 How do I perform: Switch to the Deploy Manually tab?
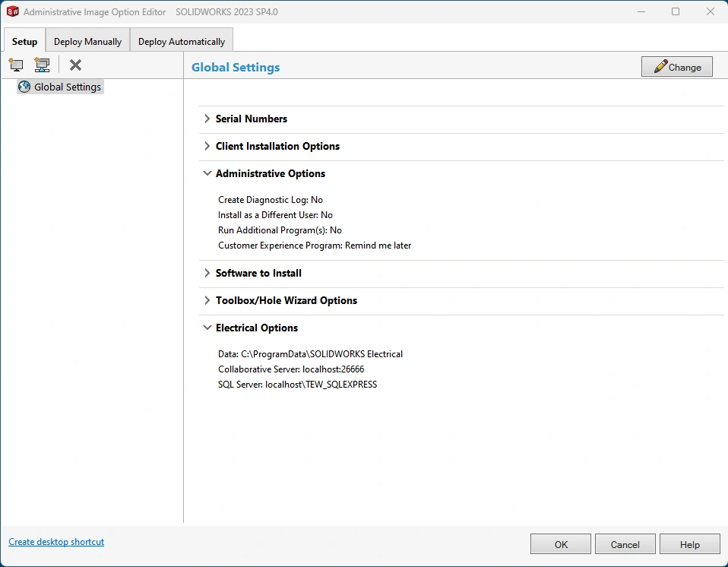point(87,41)
